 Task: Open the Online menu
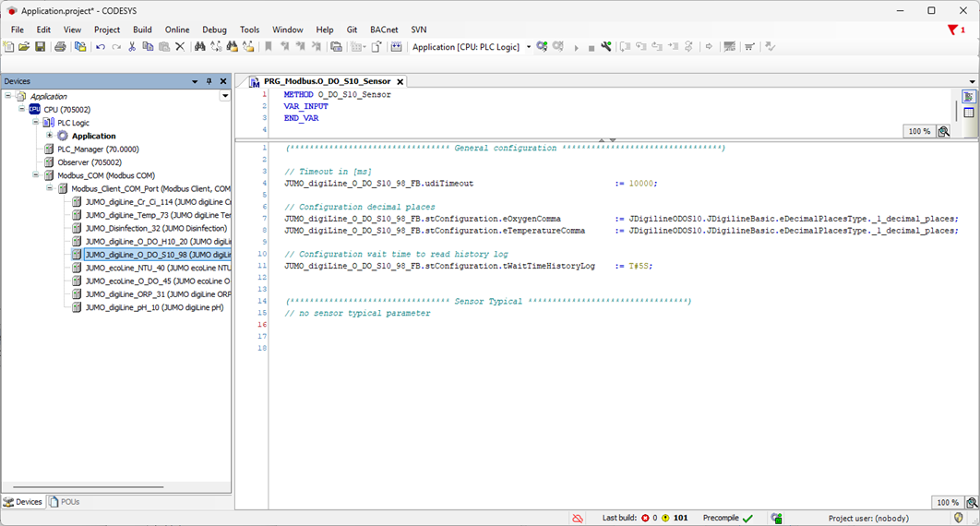click(177, 30)
